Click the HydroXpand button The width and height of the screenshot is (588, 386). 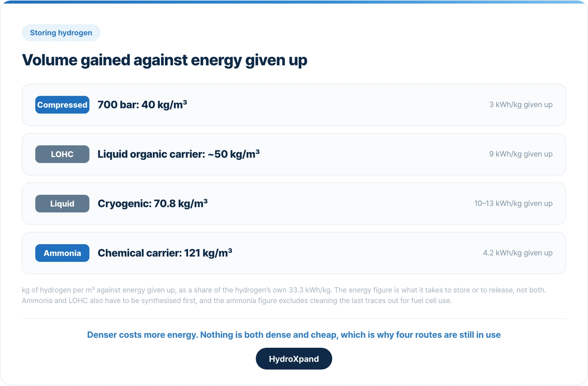tap(294, 359)
